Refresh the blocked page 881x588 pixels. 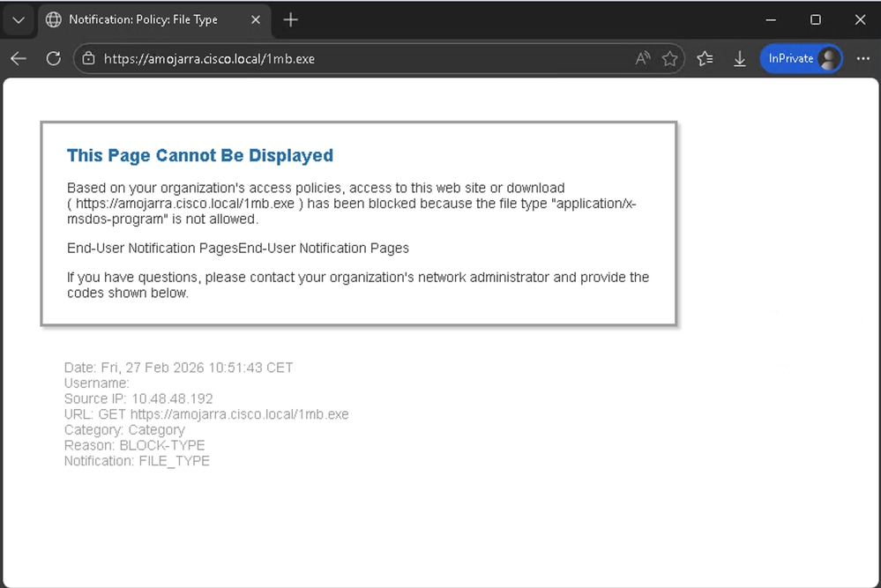(53, 58)
